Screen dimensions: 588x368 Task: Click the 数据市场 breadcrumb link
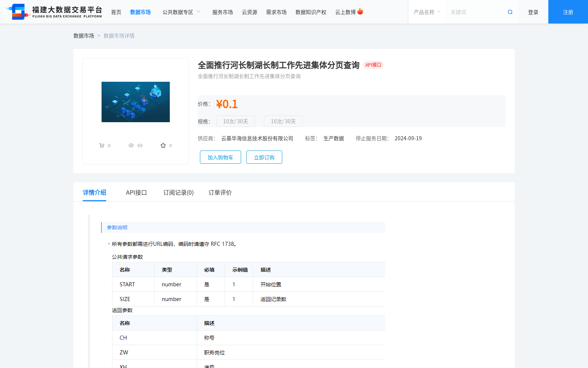(84, 36)
